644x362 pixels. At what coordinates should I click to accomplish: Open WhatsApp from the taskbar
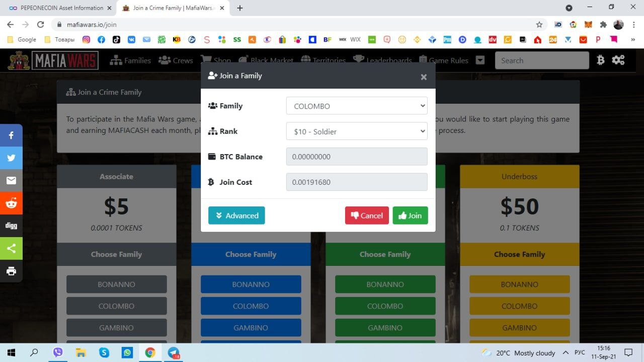pos(127,352)
